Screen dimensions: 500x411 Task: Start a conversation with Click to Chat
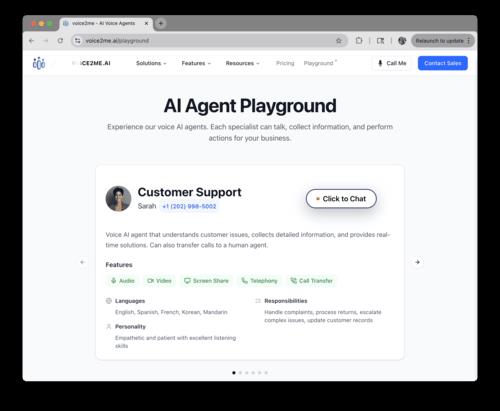[x=341, y=199]
